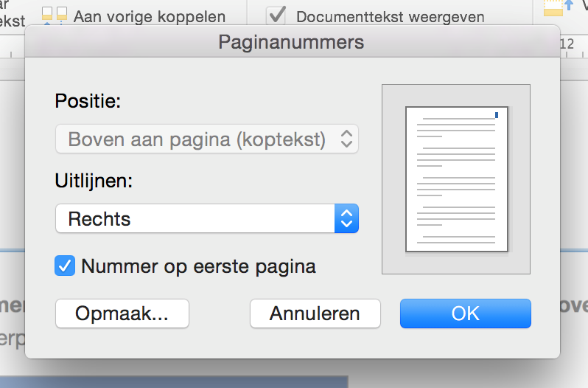The height and width of the screenshot is (388, 588).
Task: Cancel the dialog with Annuleren
Action: point(315,313)
